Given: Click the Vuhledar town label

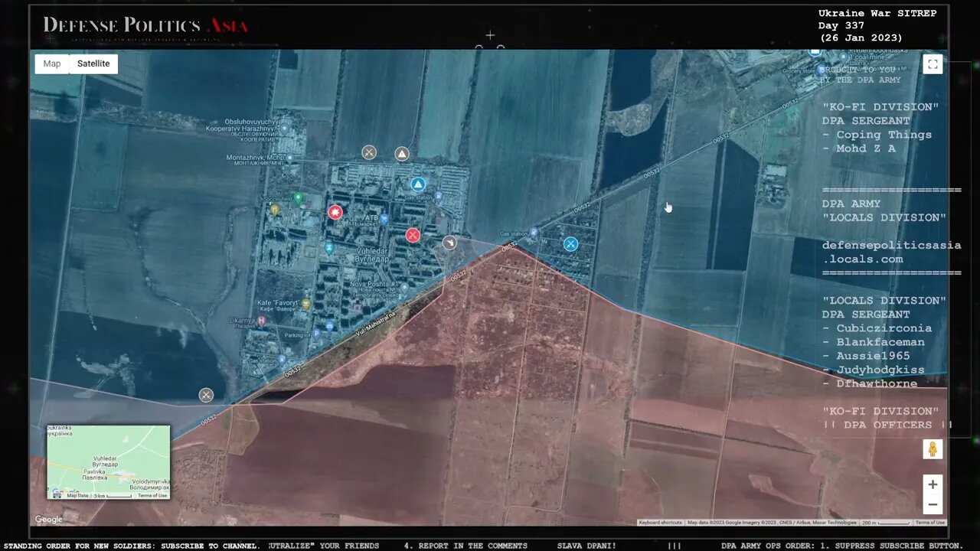Looking at the screenshot, I should click(x=372, y=255).
